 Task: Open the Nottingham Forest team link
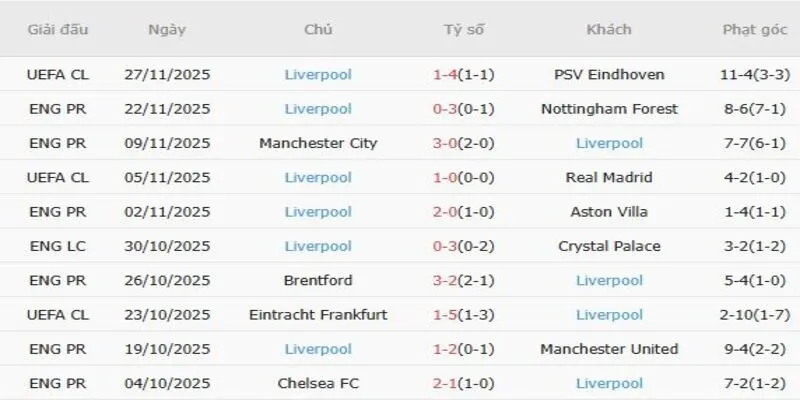[609, 108]
